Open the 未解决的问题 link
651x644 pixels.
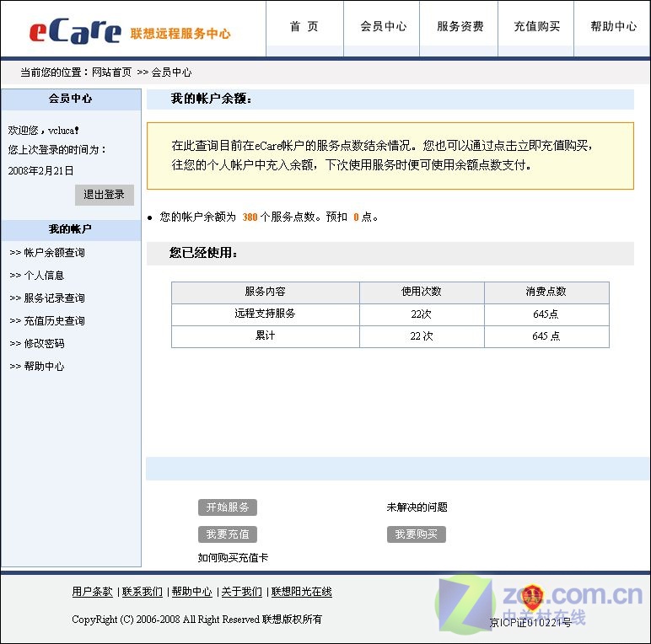417,507
